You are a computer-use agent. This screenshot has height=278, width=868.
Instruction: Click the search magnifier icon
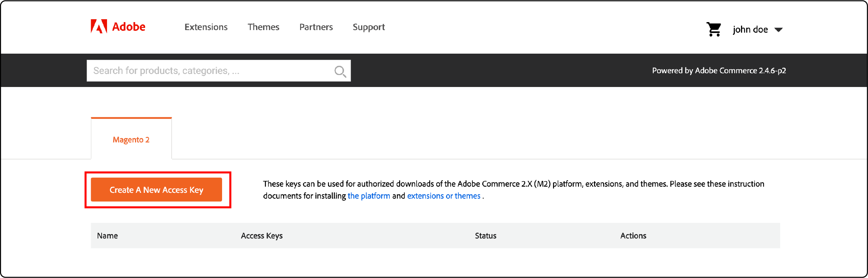click(340, 71)
